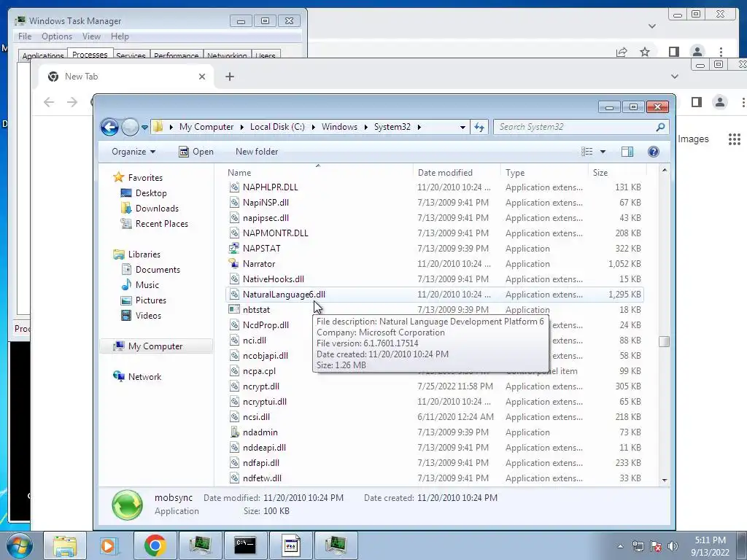The width and height of the screenshot is (747, 560).
Task: Sort by Date modified column header
Action: pyautogui.click(x=445, y=172)
